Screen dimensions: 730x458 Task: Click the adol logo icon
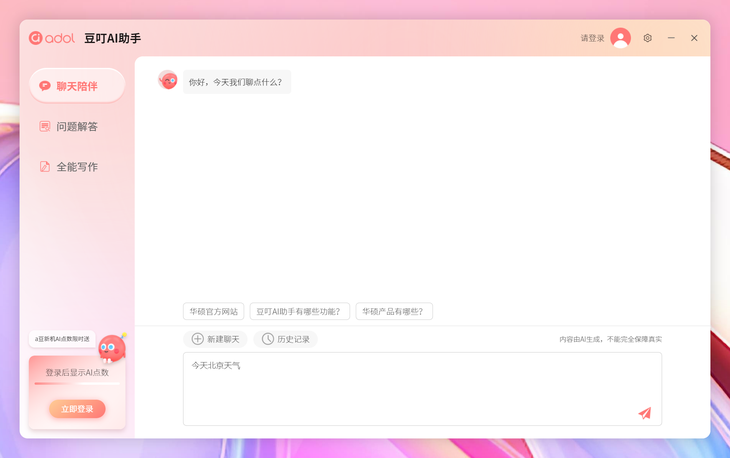click(x=52, y=38)
